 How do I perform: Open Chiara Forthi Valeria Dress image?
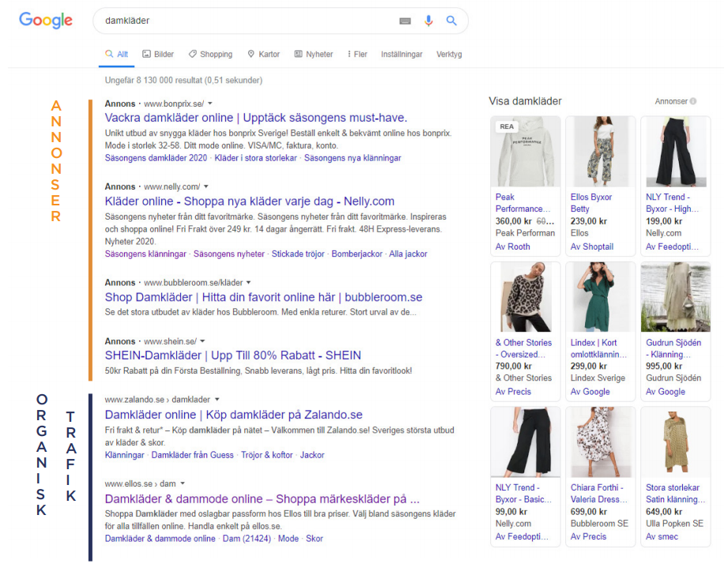point(600,442)
